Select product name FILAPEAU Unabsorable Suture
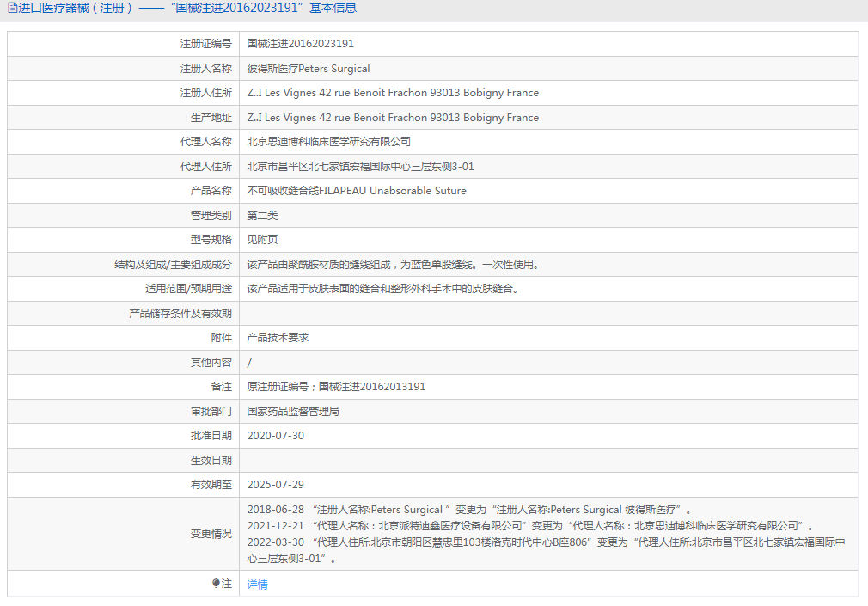The image size is (868, 606). click(393, 191)
